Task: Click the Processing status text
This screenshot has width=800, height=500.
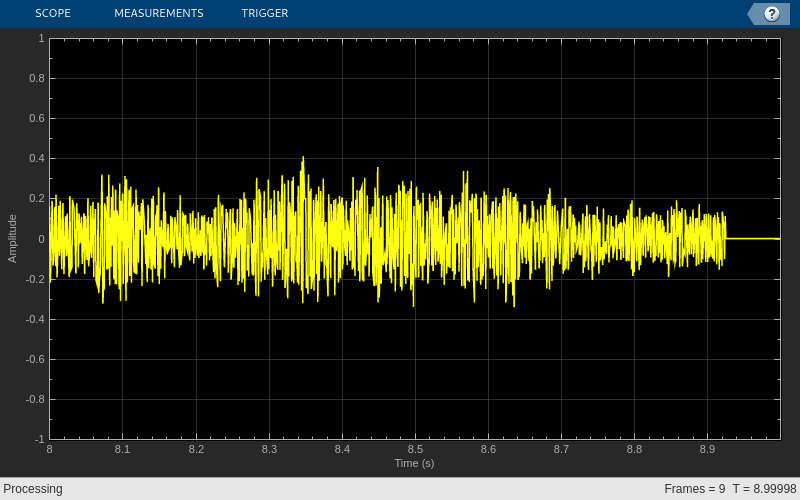Action: pyautogui.click(x=33, y=489)
